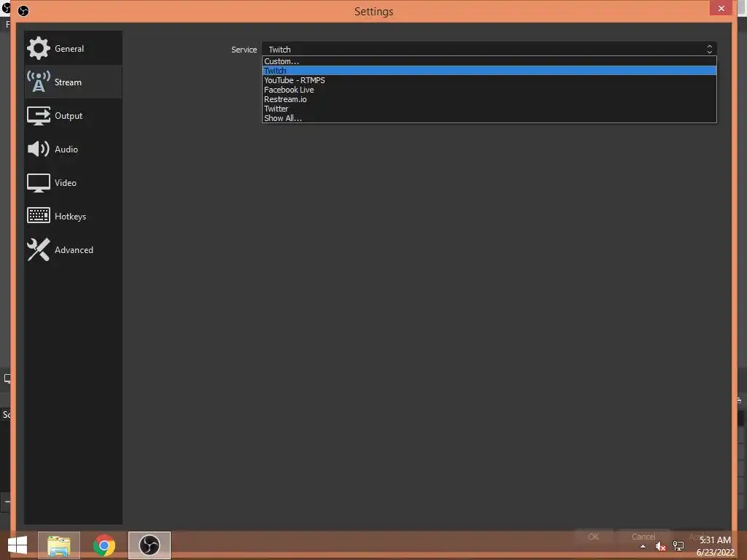Show hidden tray icons arrow
Image resolution: width=747 pixels, height=560 pixels.
click(643, 546)
